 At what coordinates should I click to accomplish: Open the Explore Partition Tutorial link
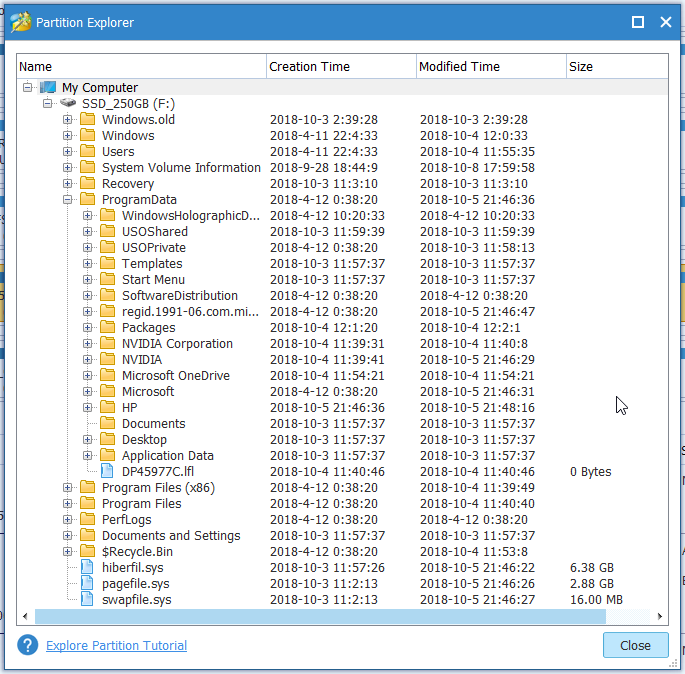[116, 645]
